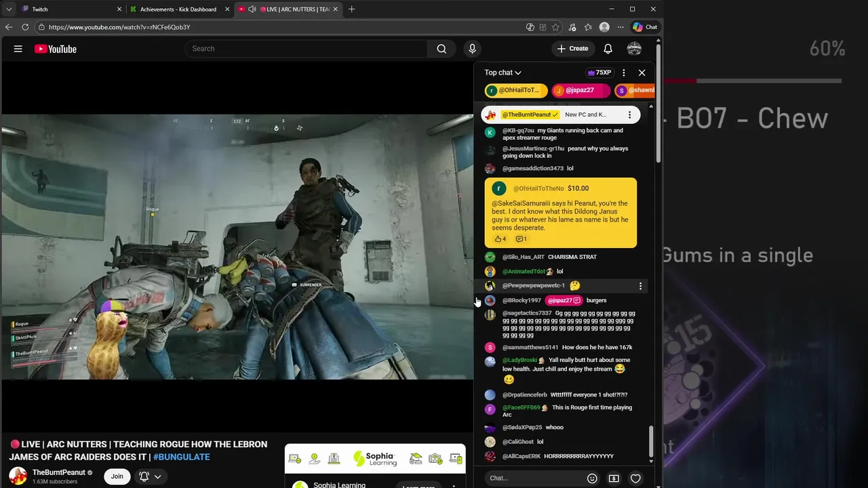The image size is (868, 488).
Task: Open the Copilot Chat sidebar button
Action: [x=645, y=27]
